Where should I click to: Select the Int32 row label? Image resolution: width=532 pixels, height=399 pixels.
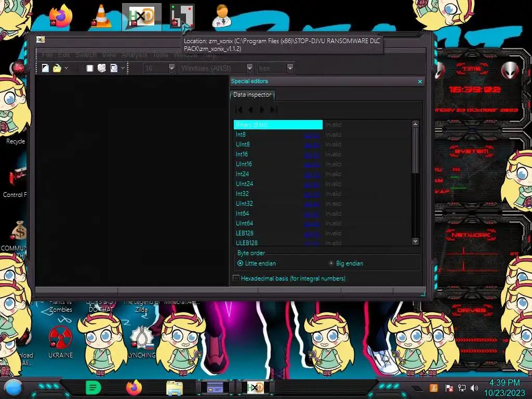click(x=242, y=194)
